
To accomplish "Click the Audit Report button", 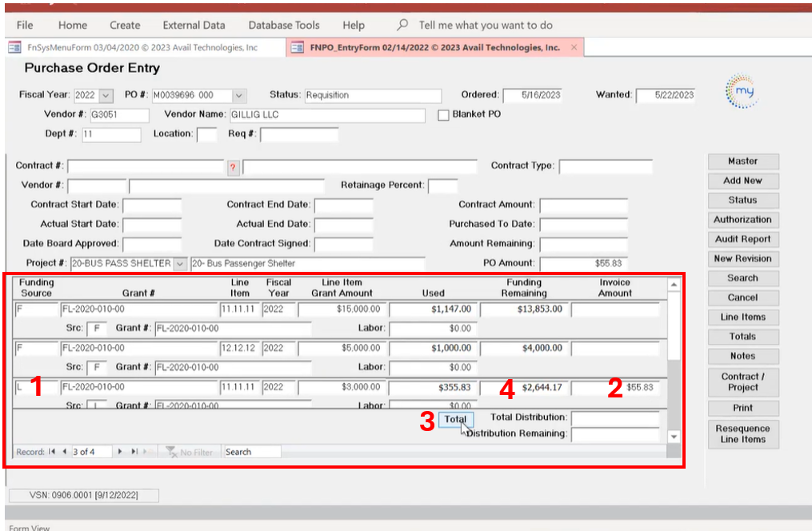I will pyautogui.click(x=742, y=239).
